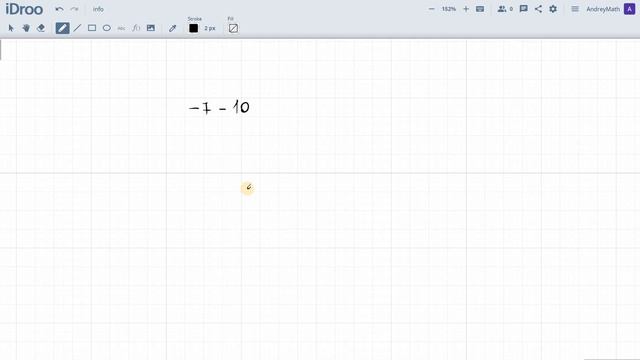Open the participants list icon
Screen dimensions: 640x360
click(x=502, y=9)
